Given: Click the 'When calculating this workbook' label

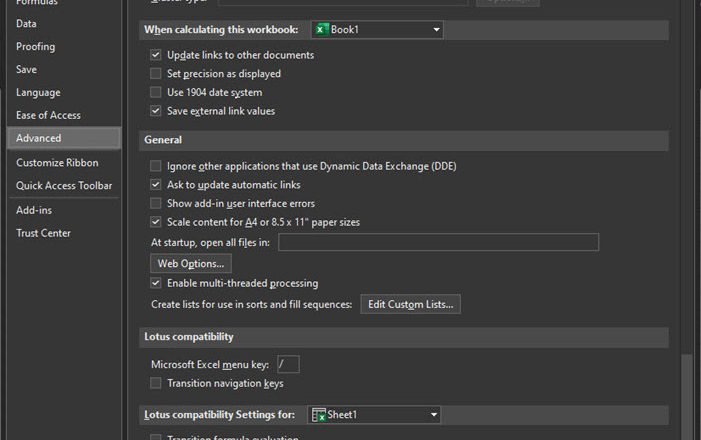Looking at the screenshot, I should click(221, 30).
